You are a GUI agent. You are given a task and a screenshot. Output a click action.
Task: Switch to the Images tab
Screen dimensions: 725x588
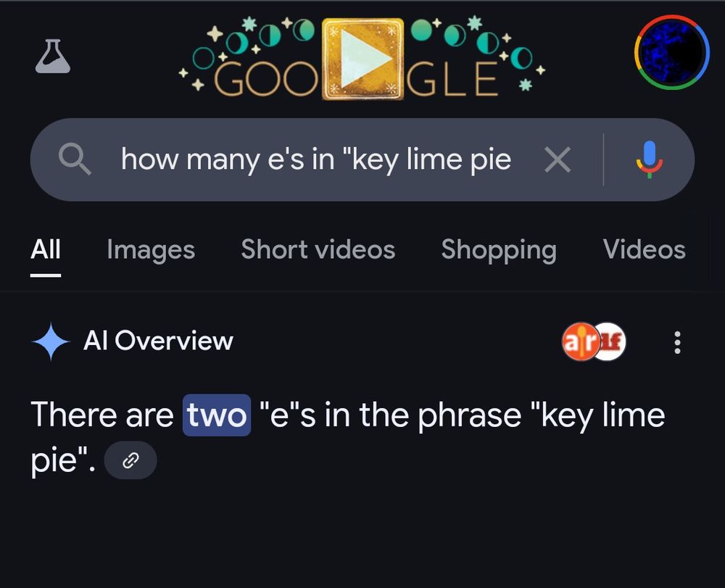click(x=150, y=249)
